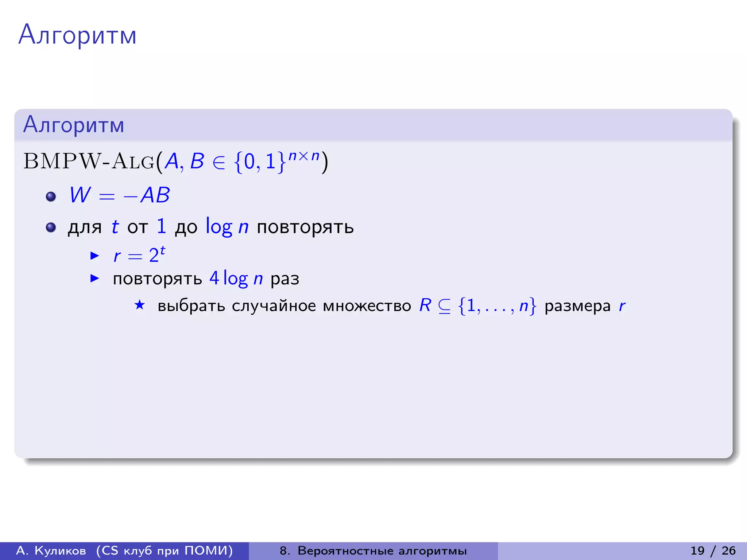Screen dimensions: 747x560
Task: Click the block header 'Алгоритм'
Action: (x=74, y=125)
